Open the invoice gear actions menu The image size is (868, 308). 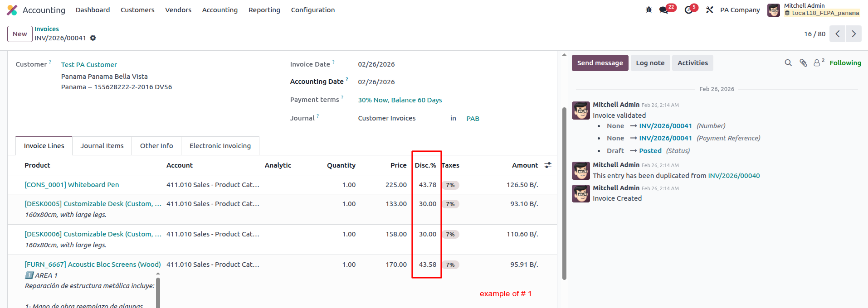[x=93, y=38]
